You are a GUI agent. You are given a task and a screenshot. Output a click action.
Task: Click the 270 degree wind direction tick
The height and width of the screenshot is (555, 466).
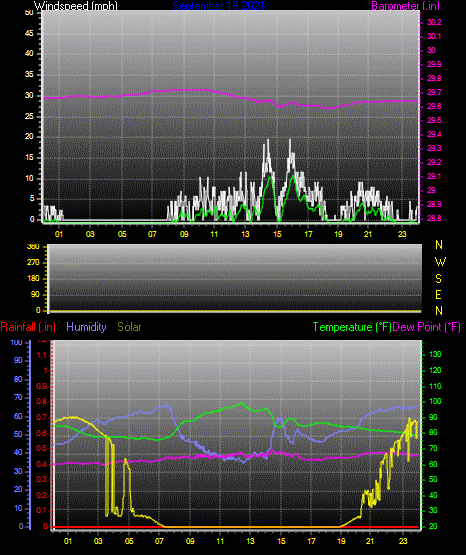point(33,262)
